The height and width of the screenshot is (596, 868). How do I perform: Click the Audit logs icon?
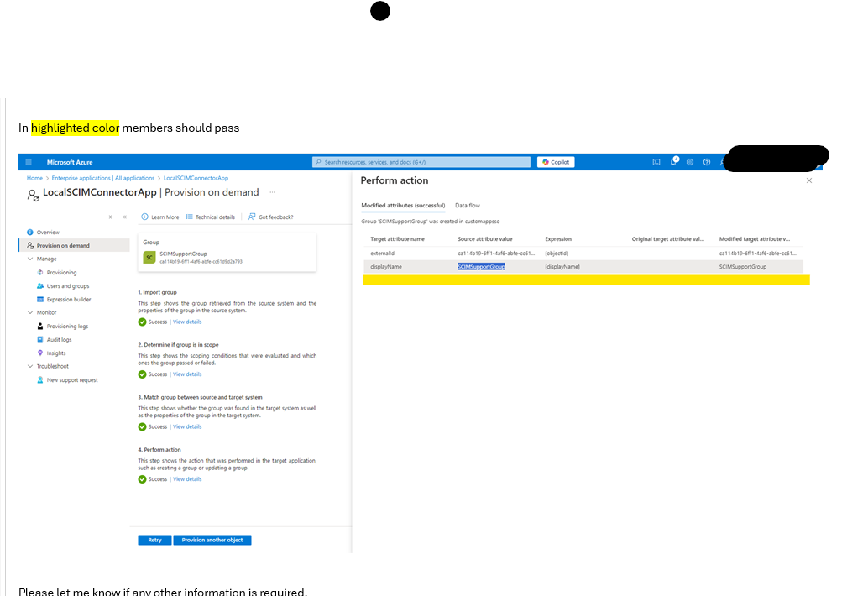pyautogui.click(x=39, y=339)
